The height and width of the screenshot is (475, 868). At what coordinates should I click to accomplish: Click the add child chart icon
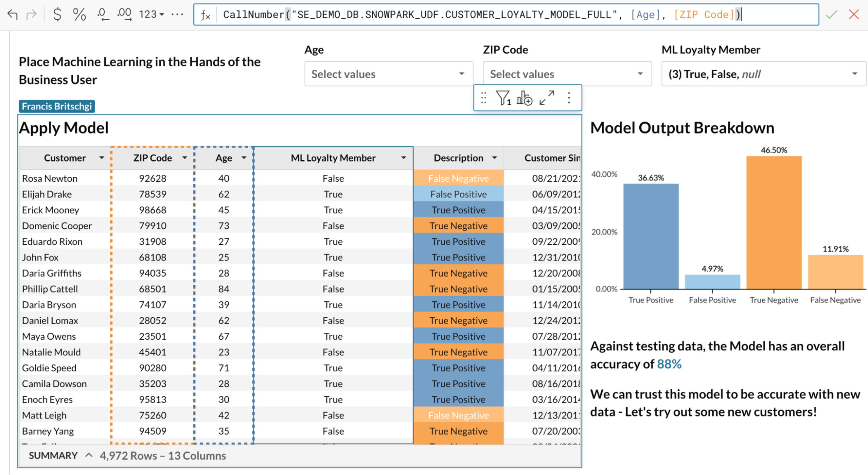click(x=524, y=98)
